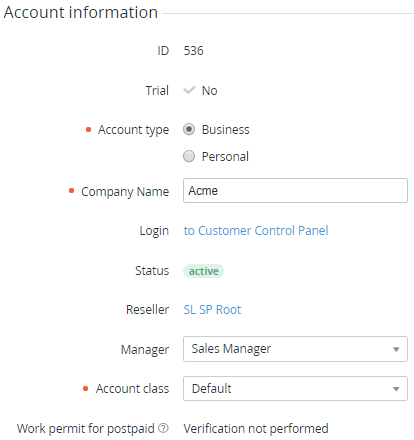Click the No text beside Trial
Screen dimensions: 414x440
(210, 91)
